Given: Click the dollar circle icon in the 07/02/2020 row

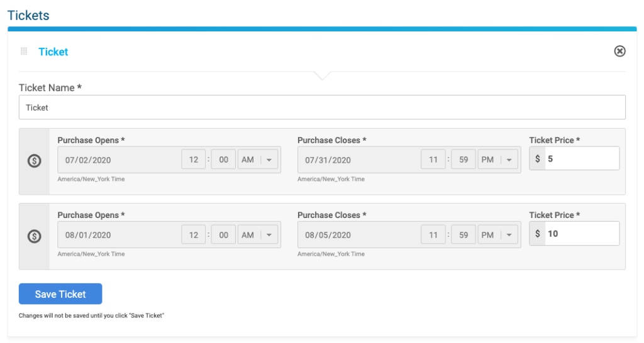Looking at the screenshot, I should (x=34, y=160).
